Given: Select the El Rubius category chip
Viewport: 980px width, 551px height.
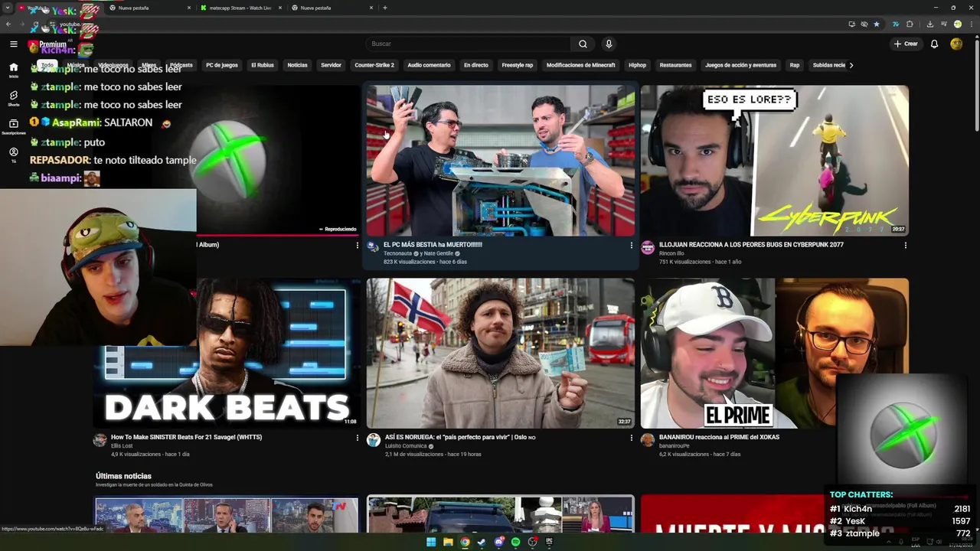Looking at the screenshot, I should 263,65.
